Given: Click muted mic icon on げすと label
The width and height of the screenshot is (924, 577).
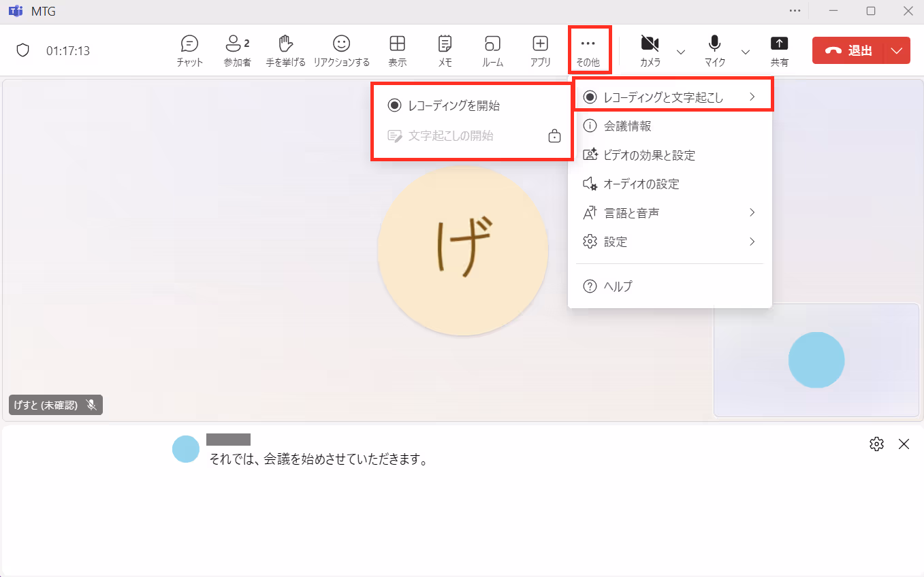Looking at the screenshot, I should pyautogui.click(x=91, y=405).
